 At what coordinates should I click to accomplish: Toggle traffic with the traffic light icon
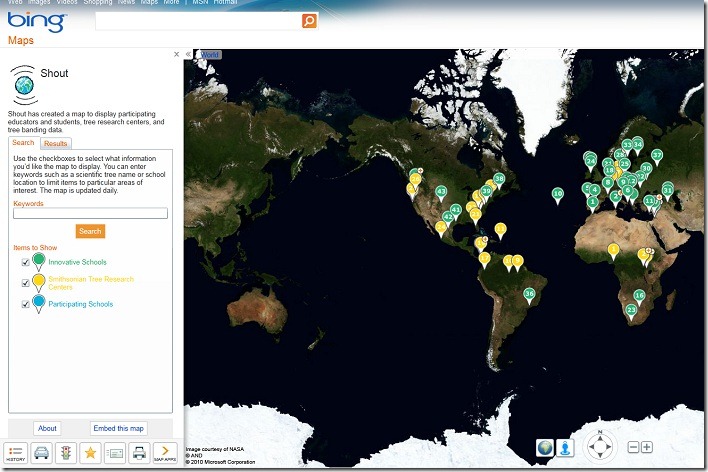click(x=66, y=453)
